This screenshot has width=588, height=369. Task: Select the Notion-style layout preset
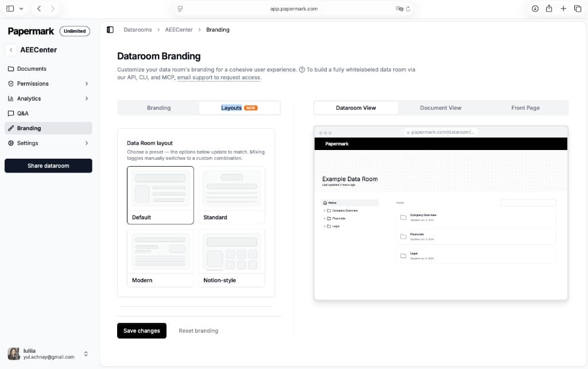click(232, 258)
